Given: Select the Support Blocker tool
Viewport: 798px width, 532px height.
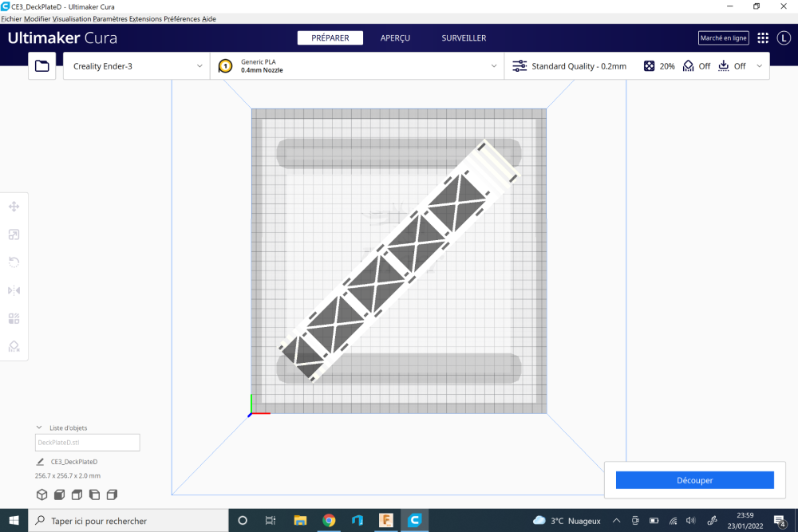Looking at the screenshot, I should point(14,346).
